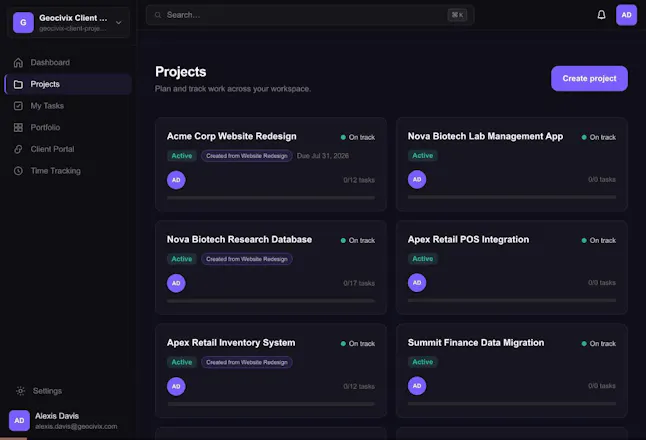Expand the Geocivix workspace switcher chevron
Viewport: 646px width, 440px height.
pyautogui.click(x=119, y=22)
